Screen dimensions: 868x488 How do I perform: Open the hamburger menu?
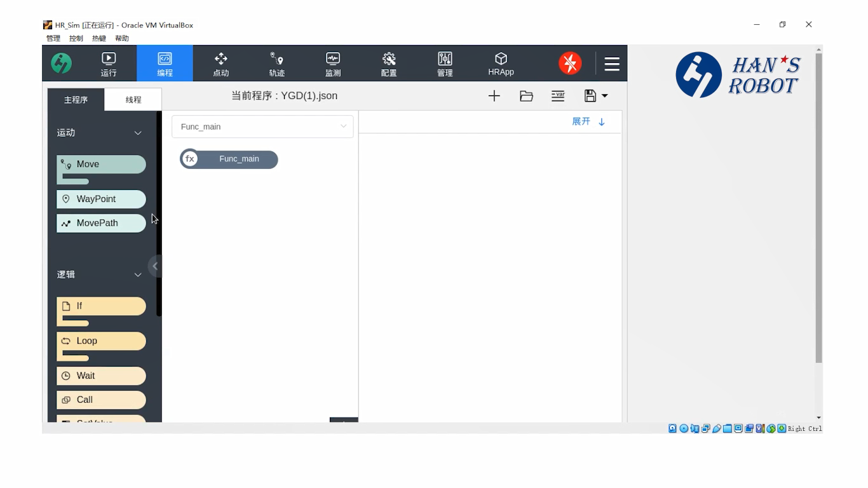coord(612,64)
